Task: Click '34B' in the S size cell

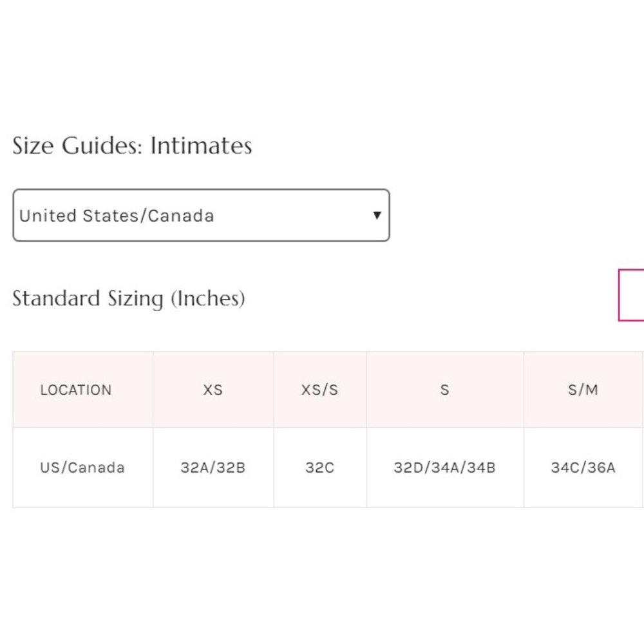Action: [482, 468]
